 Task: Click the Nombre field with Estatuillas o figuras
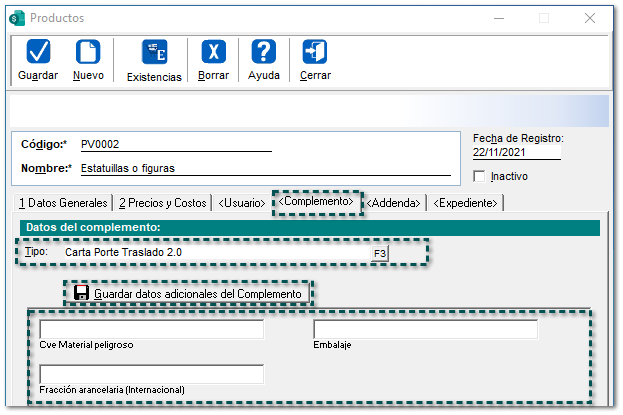click(264, 168)
